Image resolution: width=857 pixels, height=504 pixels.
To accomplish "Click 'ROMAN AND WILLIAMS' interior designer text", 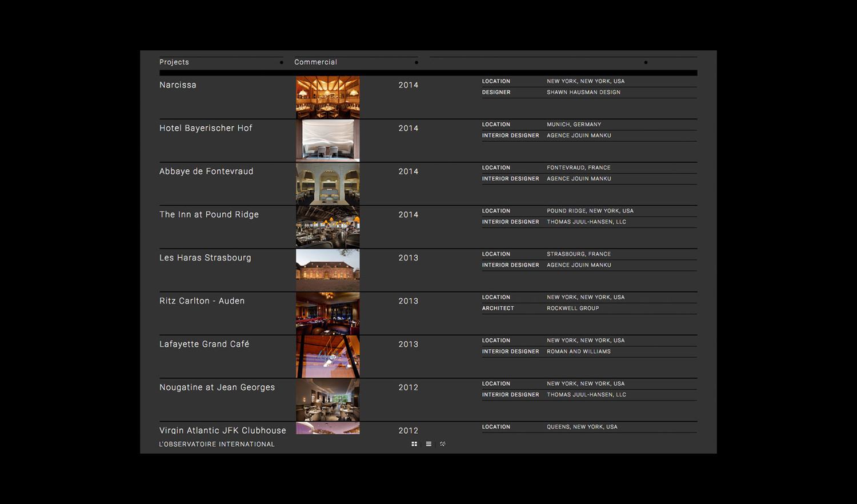I will point(579,351).
